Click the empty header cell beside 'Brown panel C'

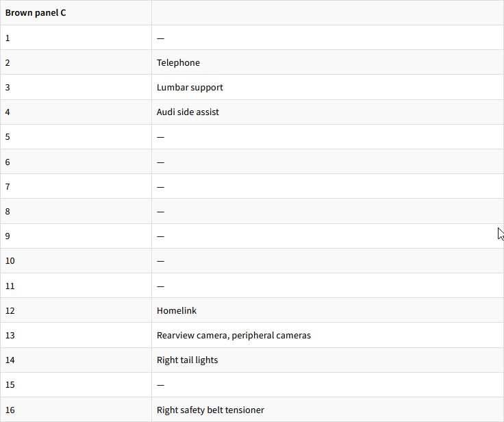pyautogui.click(x=327, y=13)
